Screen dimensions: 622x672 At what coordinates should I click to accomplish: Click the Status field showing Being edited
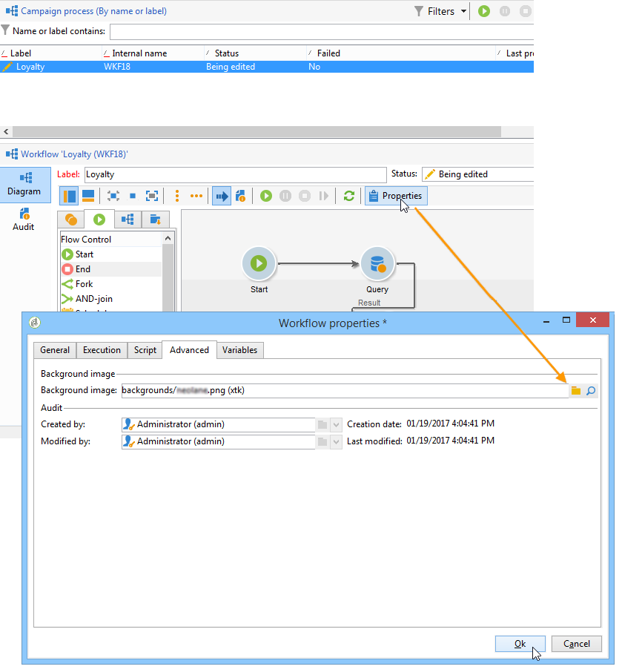(x=477, y=174)
